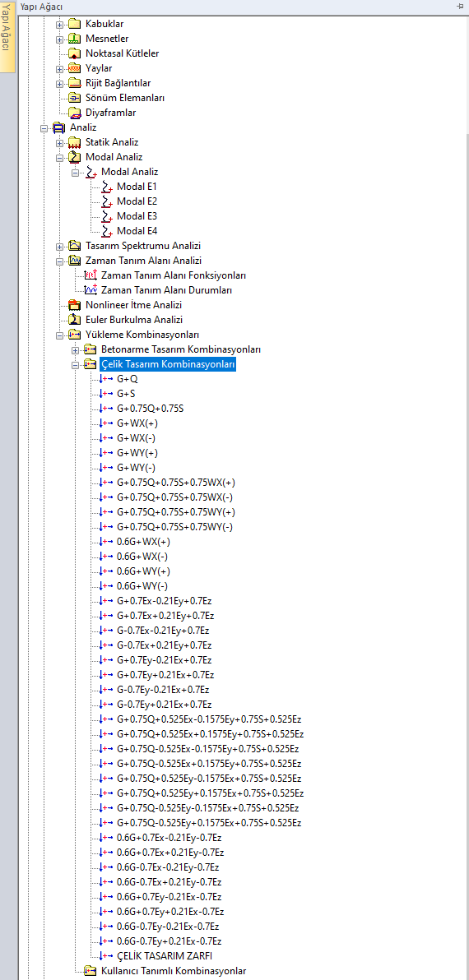469x980 pixels.
Task: Select the Modal E3 item
Action: pos(137,216)
